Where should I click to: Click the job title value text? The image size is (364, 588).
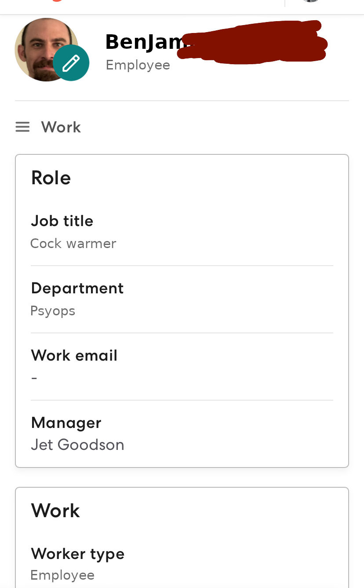[x=73, y=243]
